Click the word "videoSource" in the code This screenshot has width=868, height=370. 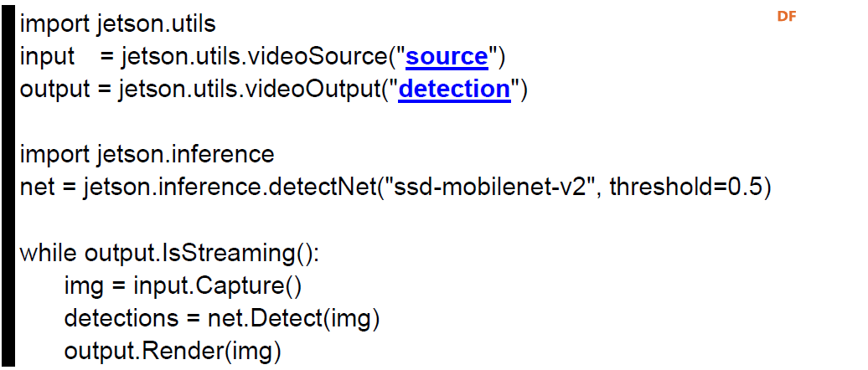coord(317,57)
